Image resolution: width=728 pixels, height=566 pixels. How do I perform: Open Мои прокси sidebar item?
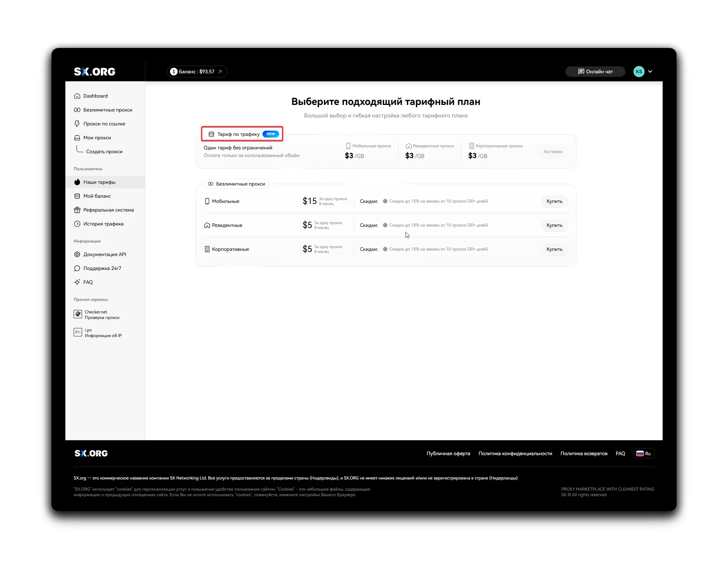click(x=105, y=138)
